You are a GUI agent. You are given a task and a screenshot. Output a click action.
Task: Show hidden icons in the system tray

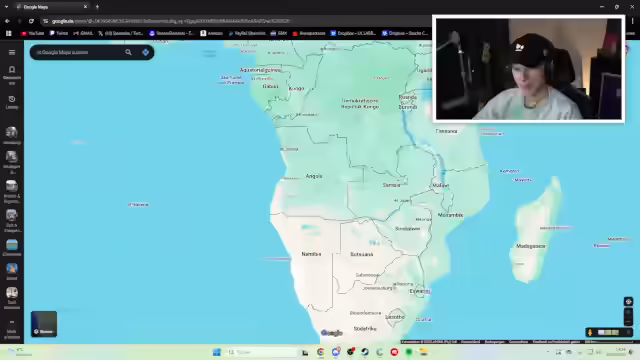(548, 352)
